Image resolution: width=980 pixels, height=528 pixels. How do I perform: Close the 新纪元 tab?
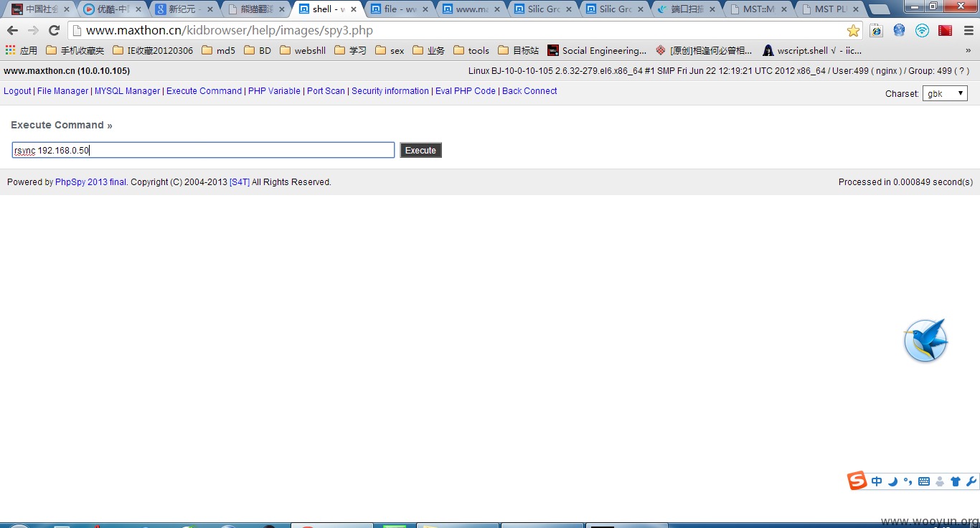pos(210,9)
